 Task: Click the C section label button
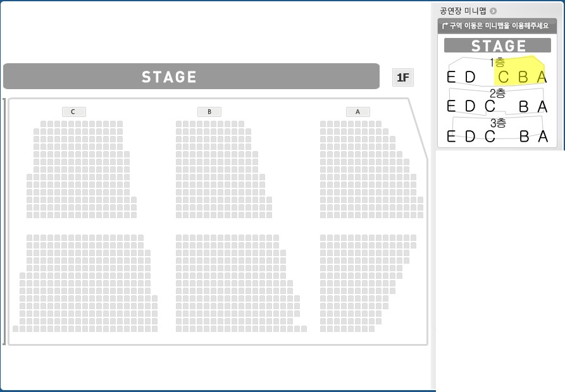pos(74,112)
